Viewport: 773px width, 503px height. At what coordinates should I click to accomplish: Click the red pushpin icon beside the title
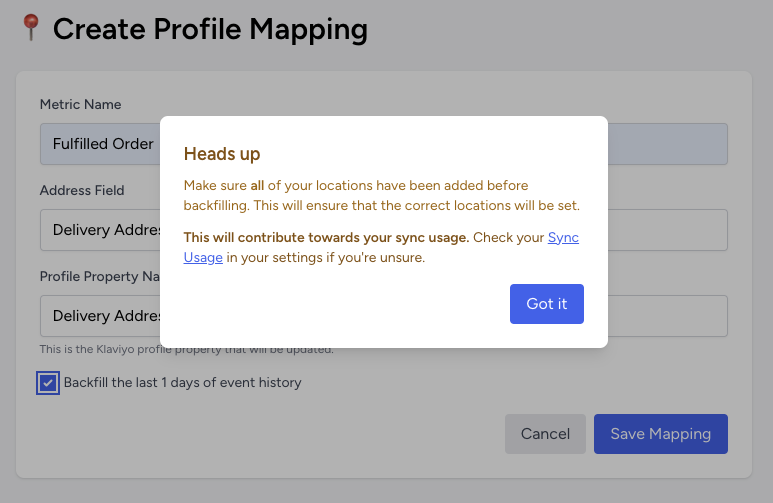click(31, 28)
